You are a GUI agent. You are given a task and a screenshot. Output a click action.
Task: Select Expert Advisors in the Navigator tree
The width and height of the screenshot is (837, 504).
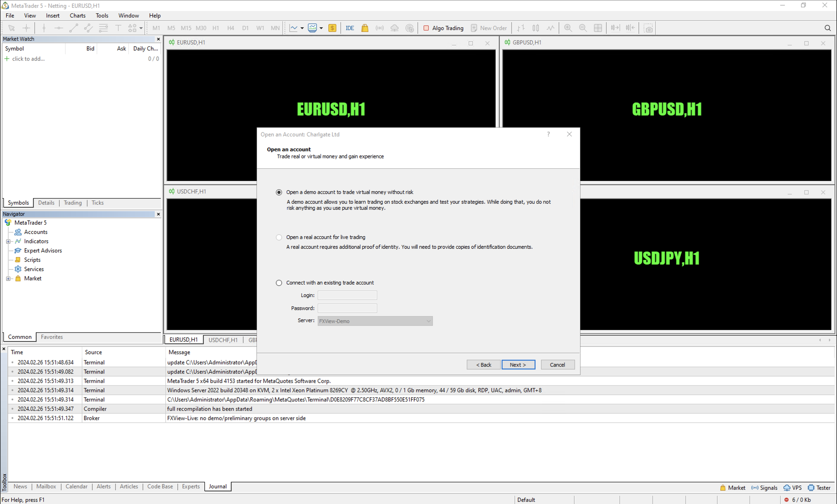click(x=43, y=251)
